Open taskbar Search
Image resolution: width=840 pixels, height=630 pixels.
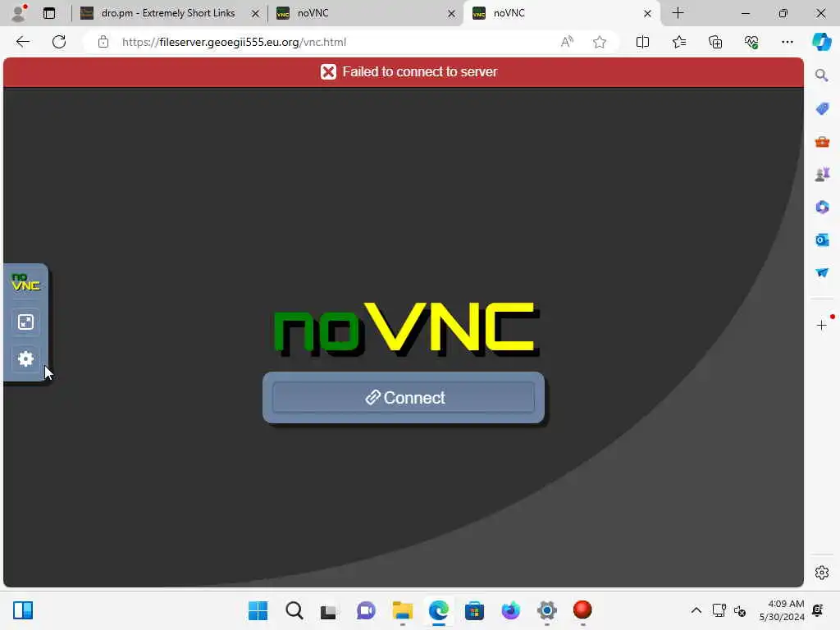(x=294, y=610)
